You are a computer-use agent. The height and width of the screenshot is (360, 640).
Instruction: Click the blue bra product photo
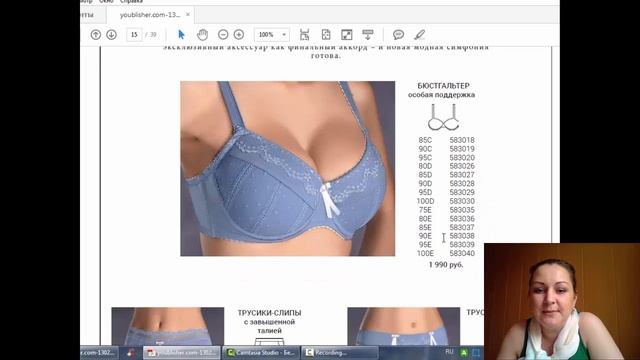coord(288,169)
